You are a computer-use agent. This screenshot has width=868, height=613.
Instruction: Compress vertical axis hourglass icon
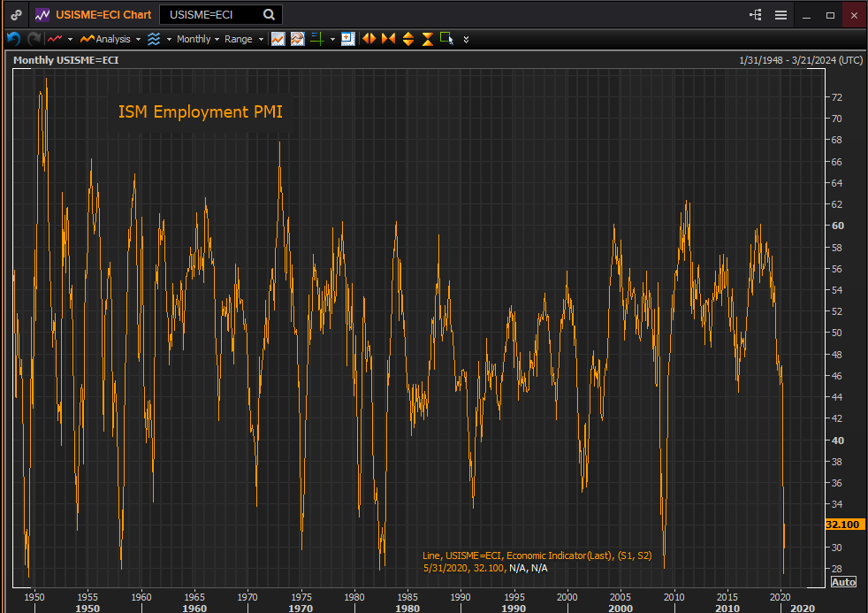pos(428,39)
